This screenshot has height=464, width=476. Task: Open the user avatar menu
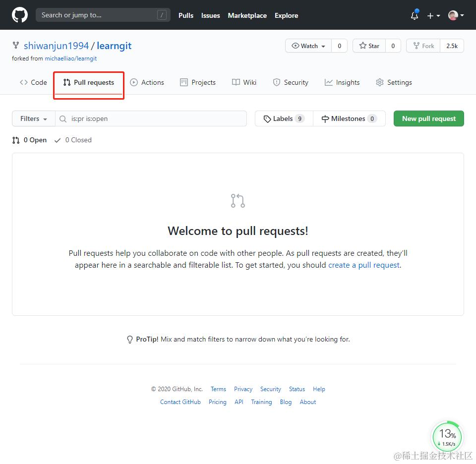456,15
